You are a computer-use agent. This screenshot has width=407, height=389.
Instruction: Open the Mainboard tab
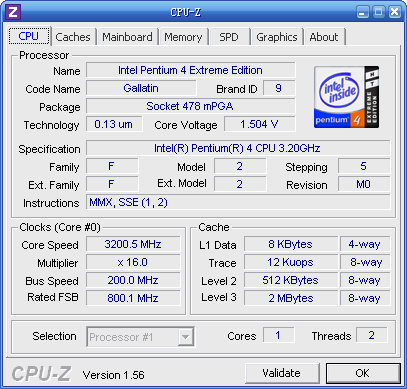pyautogui.click(x=127, y=37)
